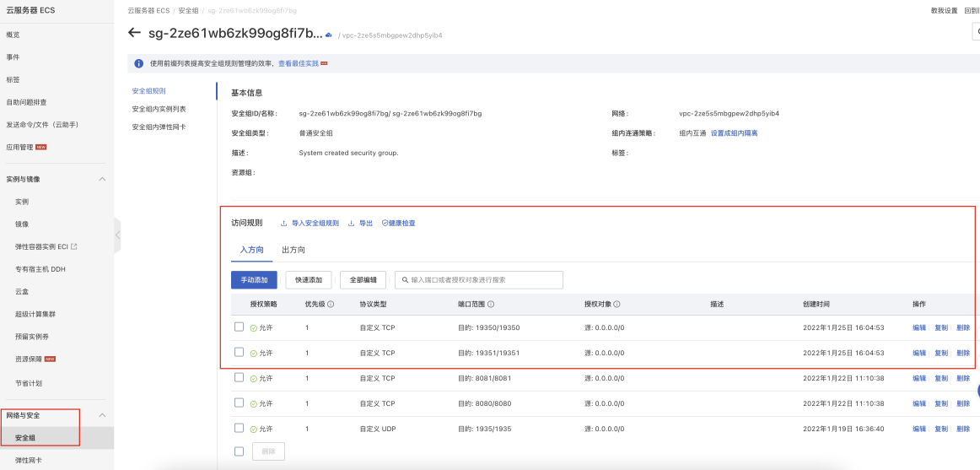Open 镜像 in the sidebar

click(22, 224)
